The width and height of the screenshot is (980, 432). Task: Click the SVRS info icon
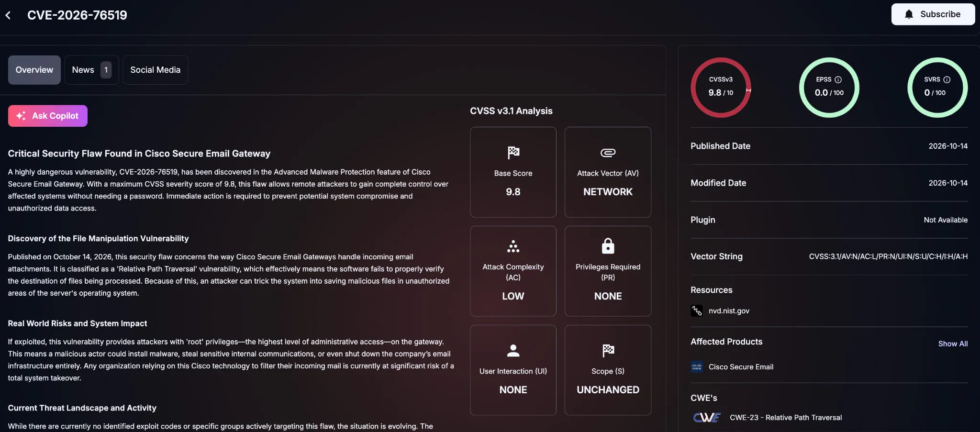click(x=947, y=80)
